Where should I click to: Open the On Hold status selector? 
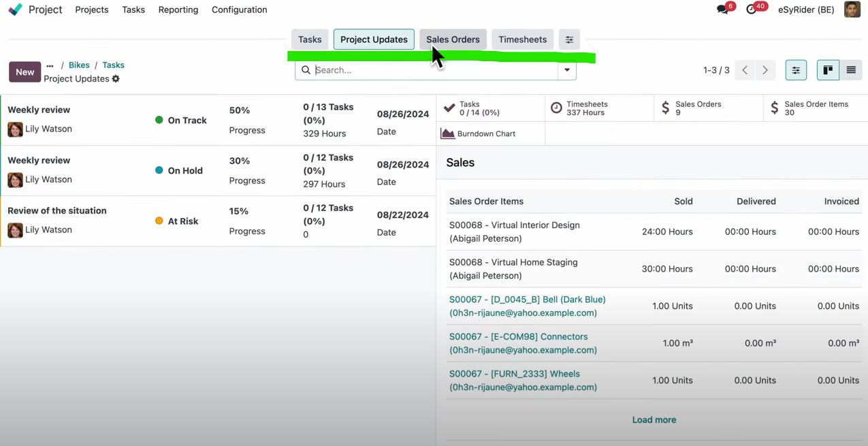[180, 170]
